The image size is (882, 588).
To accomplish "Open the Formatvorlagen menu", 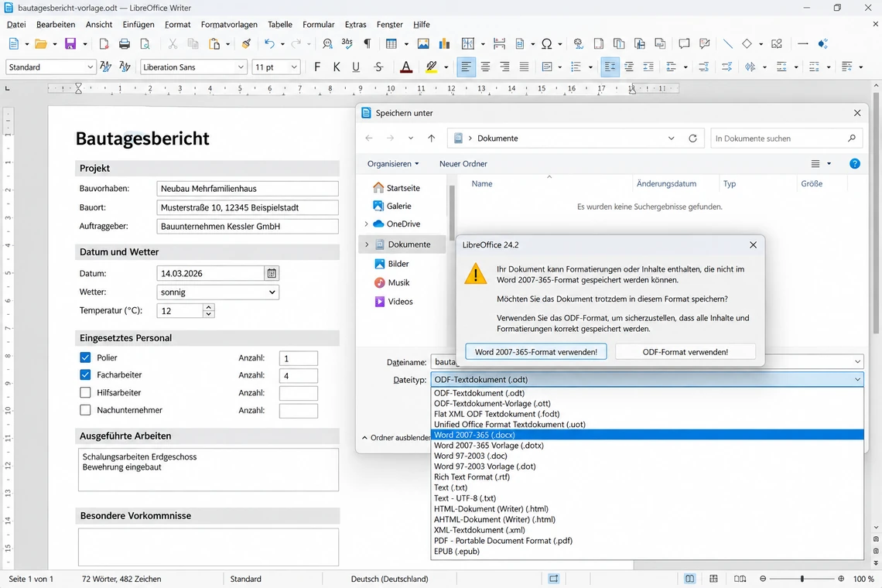I will 229,24.
